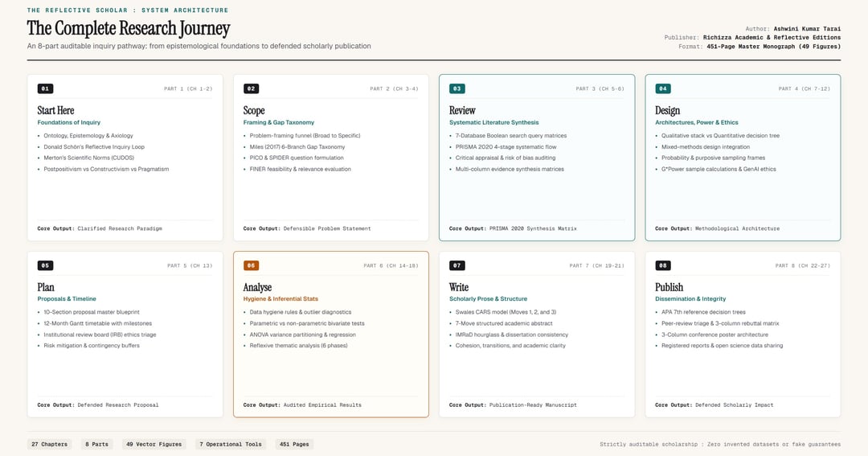Viewport: 868px width, 456px height.
Task: Click 'Miles (2017) 6-Branch Gap Taxonomy' bullet
Action: click(297, 147)
